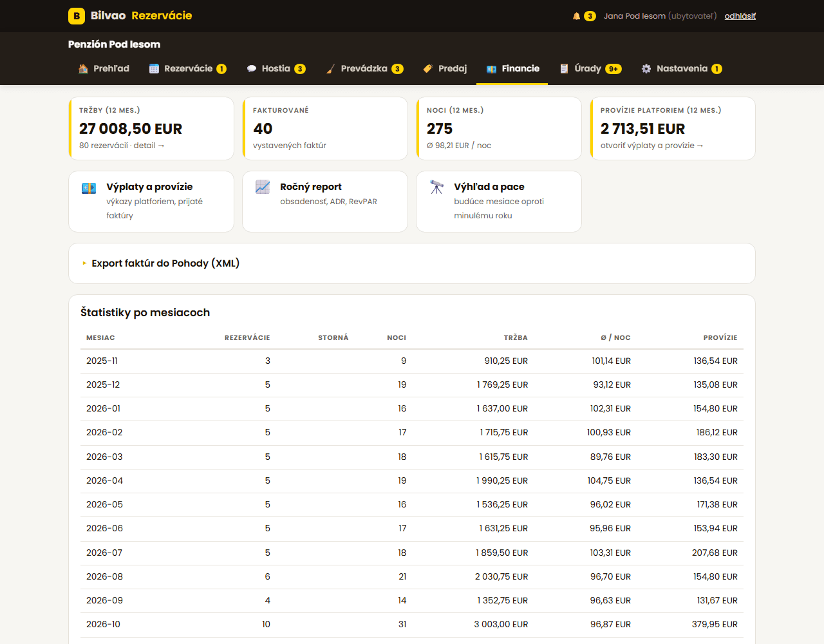Click the 2026-10 month row label
Viewport: 824px width, 644px height.
[x=103, y=625]
